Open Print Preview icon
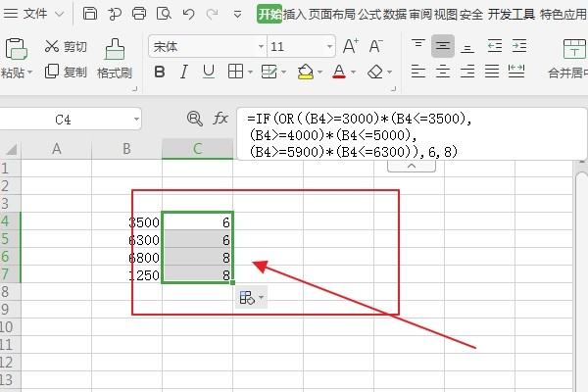Screen dimensions: 588x392 coord(164,14)
